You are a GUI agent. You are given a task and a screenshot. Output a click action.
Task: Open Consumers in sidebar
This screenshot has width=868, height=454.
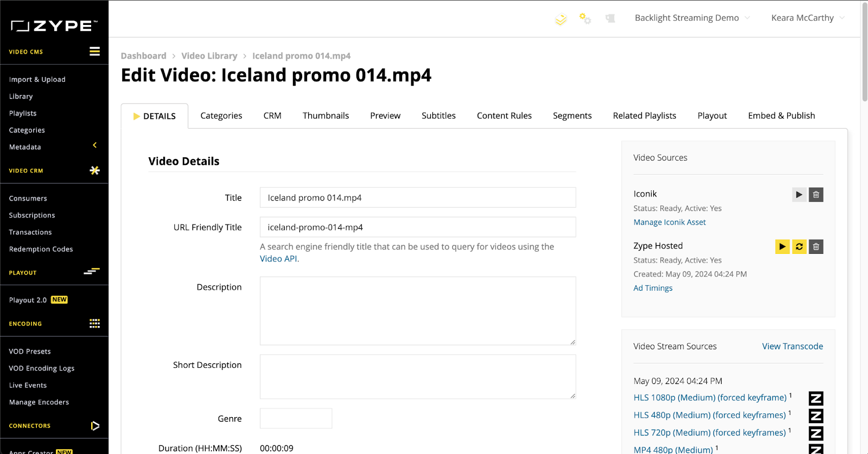tap(28, 198)
